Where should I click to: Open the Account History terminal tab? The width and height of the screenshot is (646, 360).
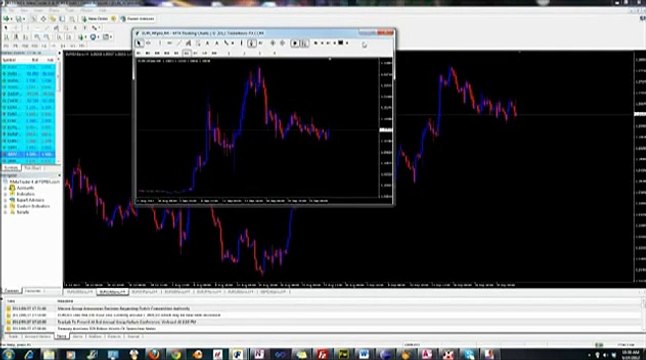pos(37,337)
